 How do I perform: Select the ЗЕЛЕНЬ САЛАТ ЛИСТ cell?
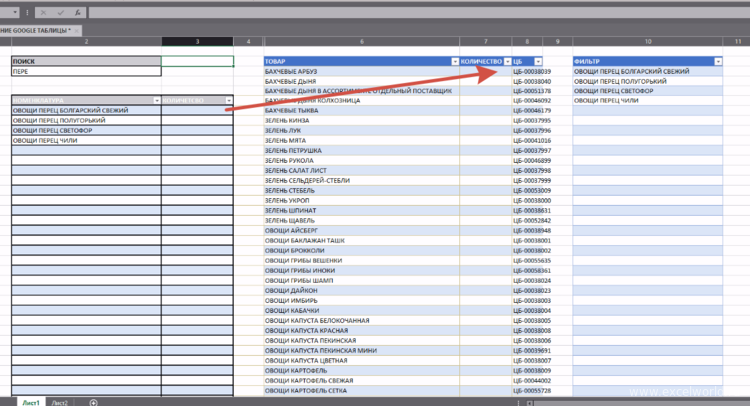[362, 171]
